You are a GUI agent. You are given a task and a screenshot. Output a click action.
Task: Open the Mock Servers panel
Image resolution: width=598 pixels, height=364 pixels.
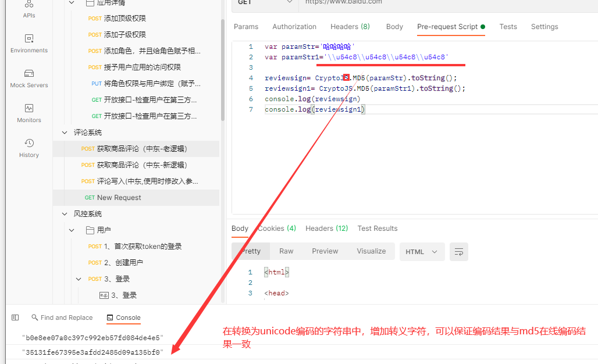(29, 79)
